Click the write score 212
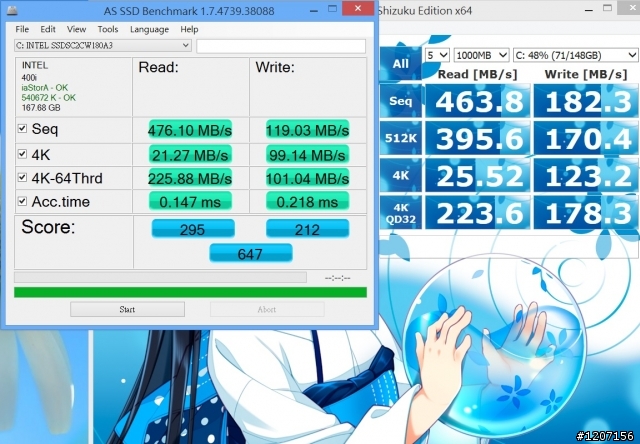 point(307,229)
